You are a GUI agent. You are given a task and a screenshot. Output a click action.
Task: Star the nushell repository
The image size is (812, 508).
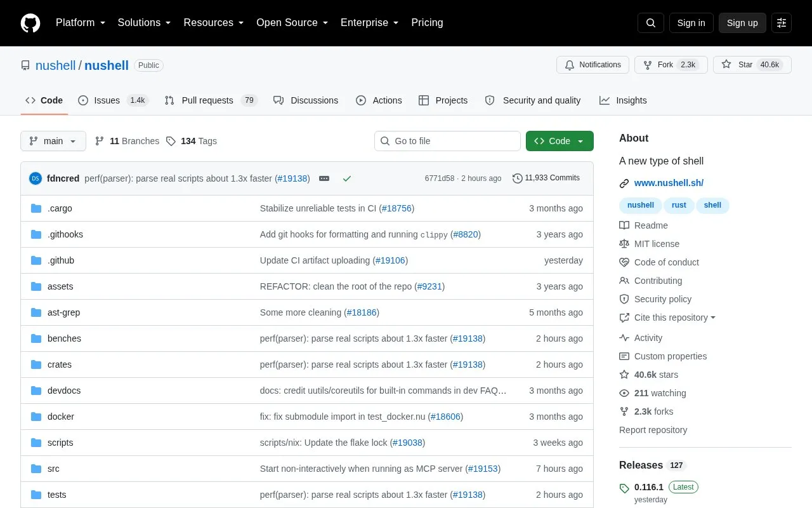(752, 65)
